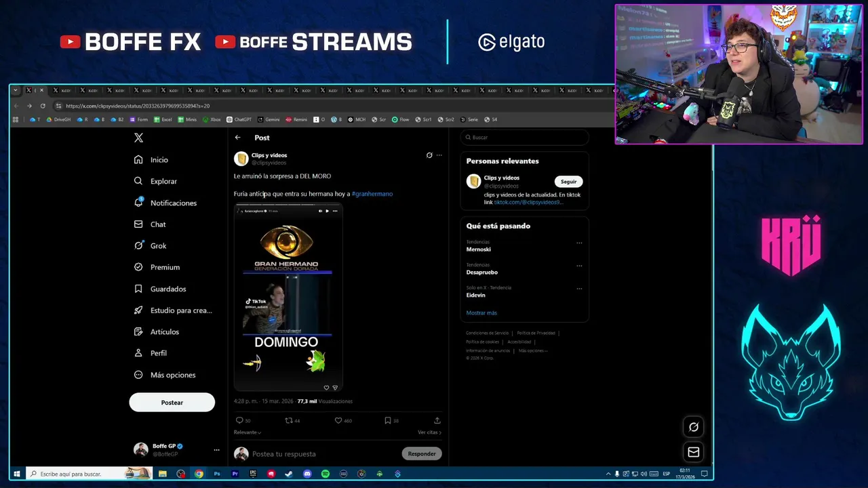Go back with the Post arrow
The width and height of the screenshot is (868, 488).
(237, 138)
